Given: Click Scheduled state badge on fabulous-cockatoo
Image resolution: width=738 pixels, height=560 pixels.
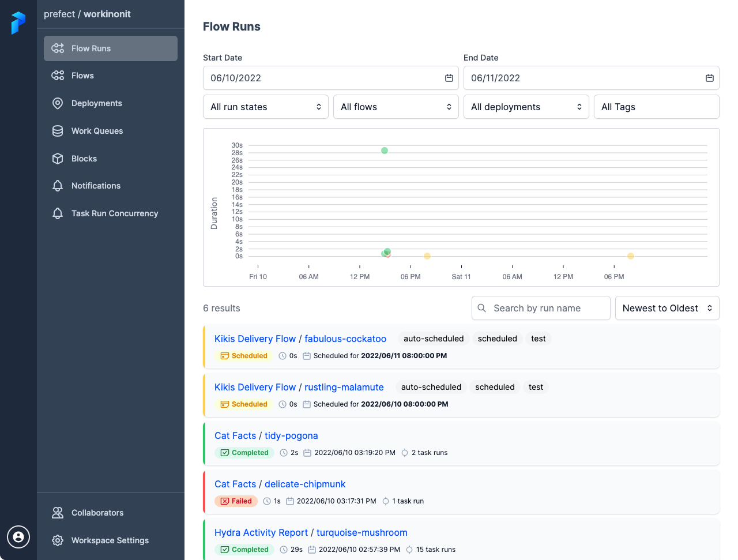Looking at the screenshot, I should 244,356.
